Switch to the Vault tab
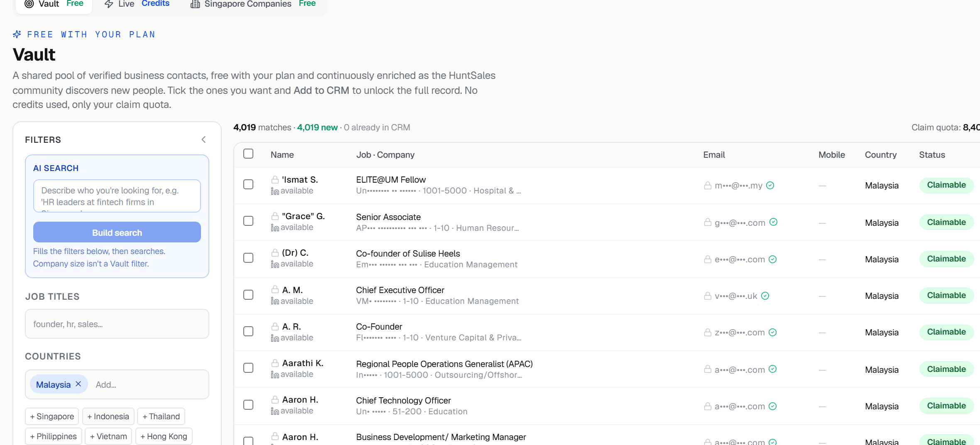 [54, 4]
